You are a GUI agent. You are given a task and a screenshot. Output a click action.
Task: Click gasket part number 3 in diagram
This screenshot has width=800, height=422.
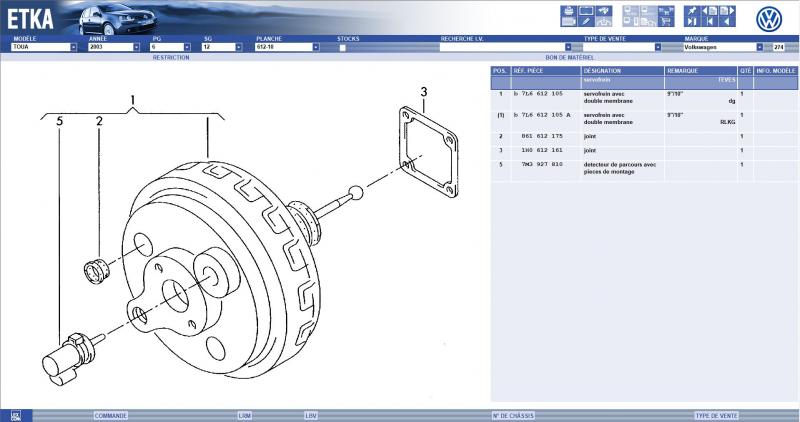point(423,93)
